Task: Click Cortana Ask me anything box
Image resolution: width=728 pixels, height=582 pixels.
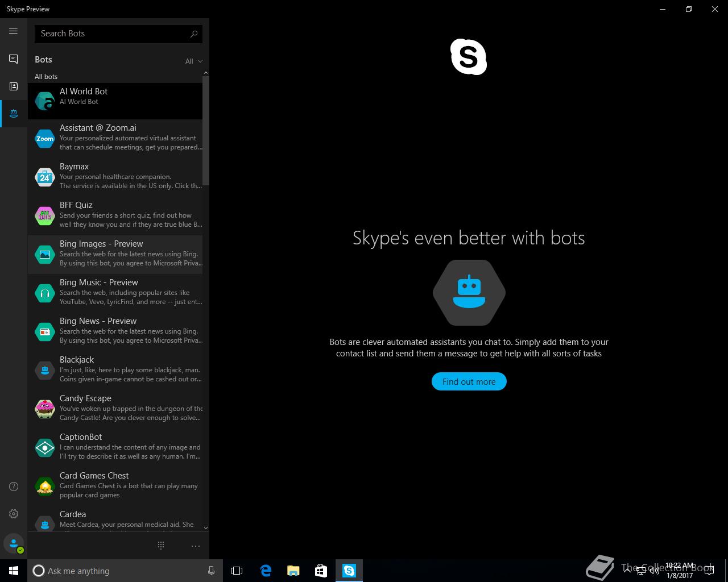Action: 124,571
